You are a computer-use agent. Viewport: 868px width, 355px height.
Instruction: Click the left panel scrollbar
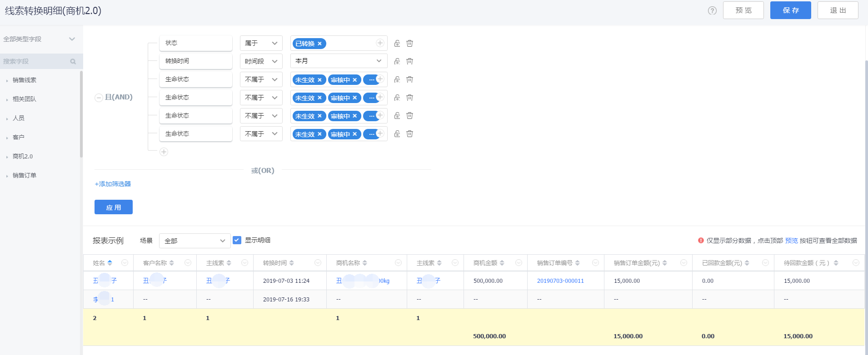coord(81,113)
